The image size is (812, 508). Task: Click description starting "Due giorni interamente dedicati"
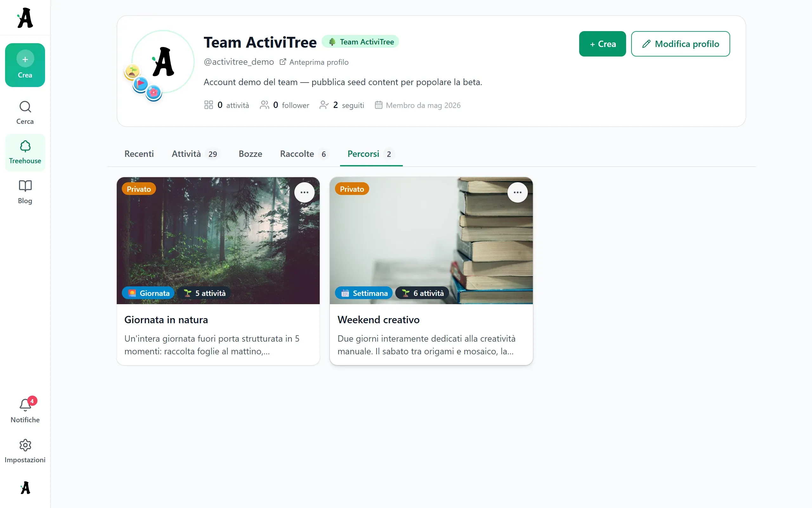pyautogui.click(x=426, y=345)
